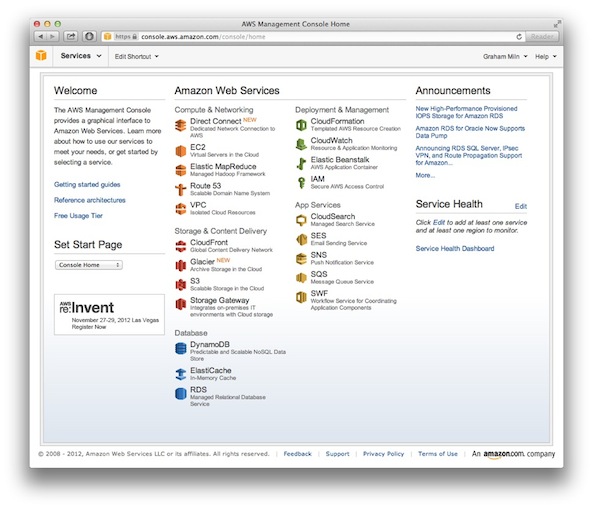Click the Elastic Beanstalk service name
This screenshot has width=593, height=509.
340,160
